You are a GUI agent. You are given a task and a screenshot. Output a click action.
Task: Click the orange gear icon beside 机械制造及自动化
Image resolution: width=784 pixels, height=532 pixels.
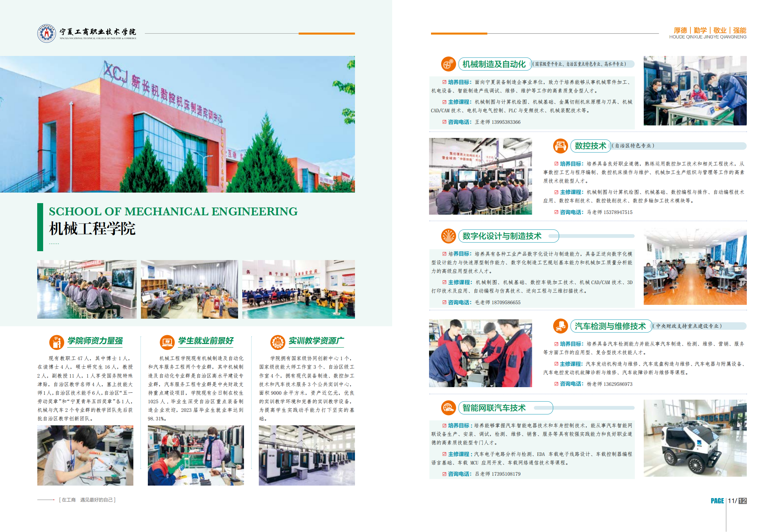(x=448, y=64)
